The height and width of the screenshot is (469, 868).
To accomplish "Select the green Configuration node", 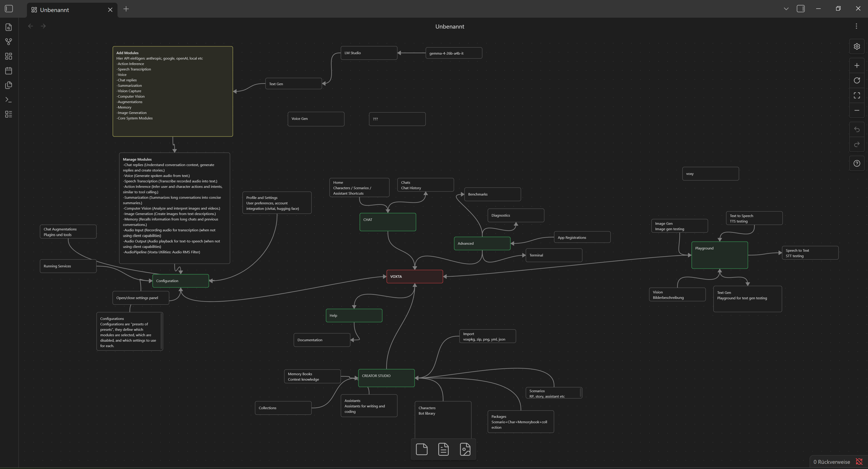I will coord(181,281).
